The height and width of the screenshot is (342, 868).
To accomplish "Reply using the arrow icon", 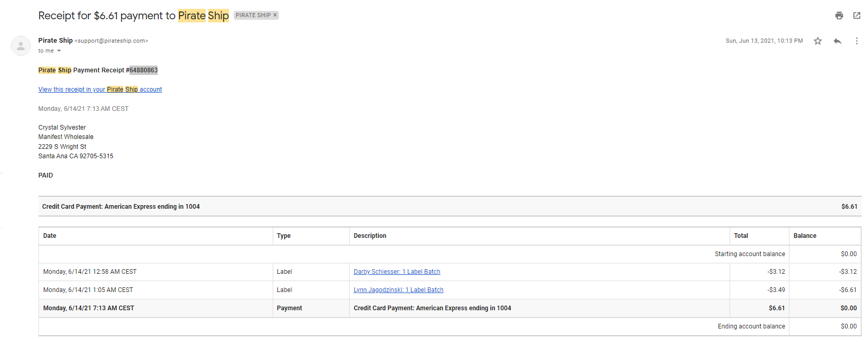I will (837, 41).
